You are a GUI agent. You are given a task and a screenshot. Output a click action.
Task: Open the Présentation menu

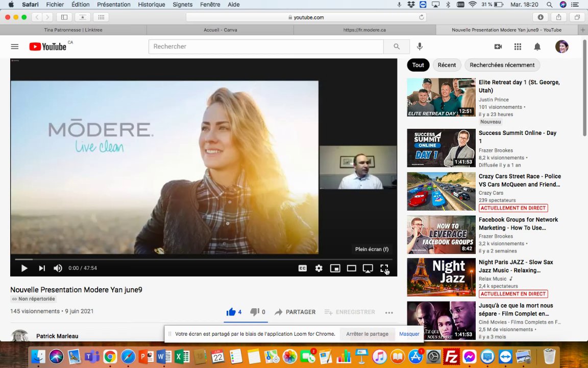[x=114, y=5]
